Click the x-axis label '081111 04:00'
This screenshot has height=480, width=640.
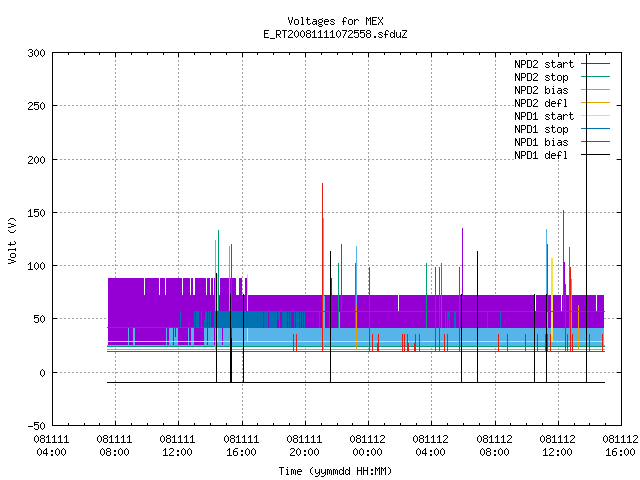pos(51,446)
